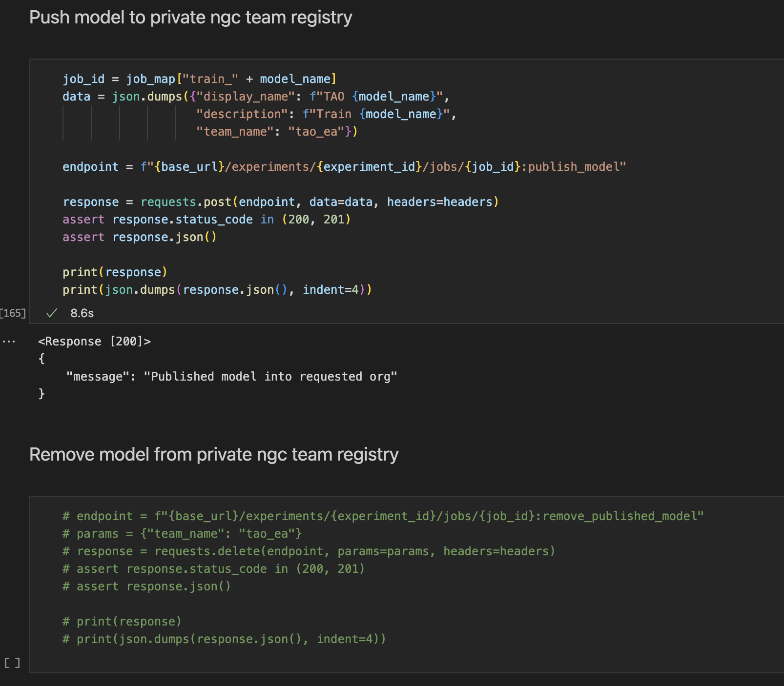Click the commented '# assert response.status_code' line
Image resolution: width=784 pixels, height=686 pixels.
pos(213,569)
